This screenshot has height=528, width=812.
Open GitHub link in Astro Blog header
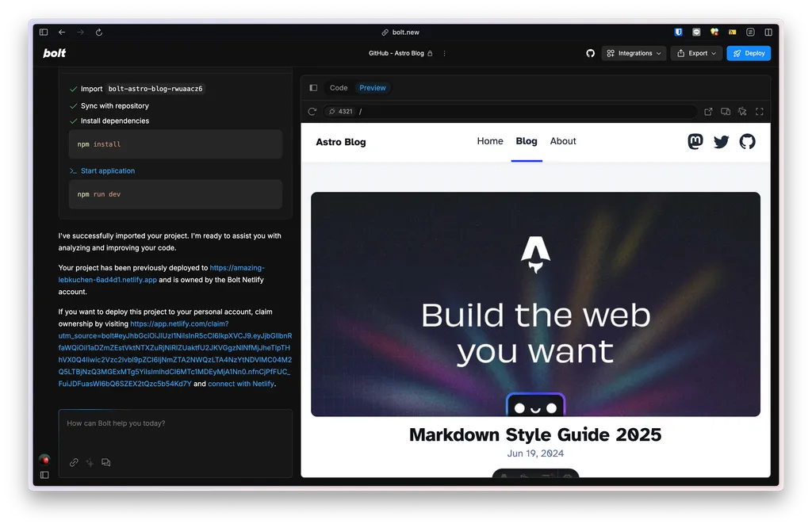[x=747, y=141]
